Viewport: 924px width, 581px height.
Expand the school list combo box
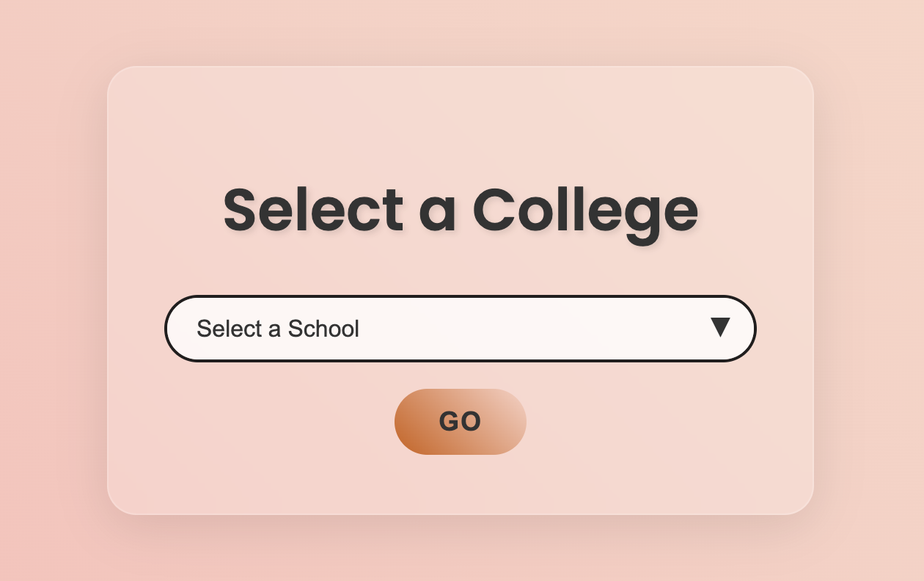tap(460, 329)
